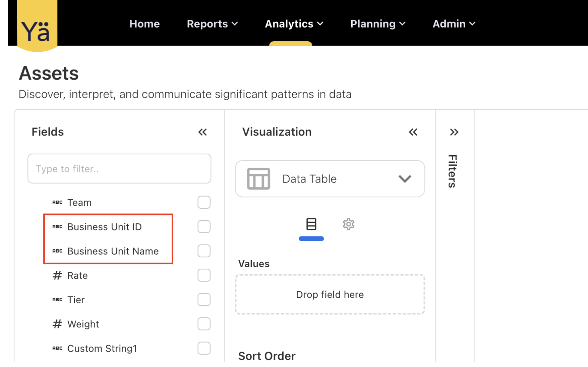The width and height of the screenshot is (588, 367).
Task: Check the Team field checkbox
Action: coord(204,202)
